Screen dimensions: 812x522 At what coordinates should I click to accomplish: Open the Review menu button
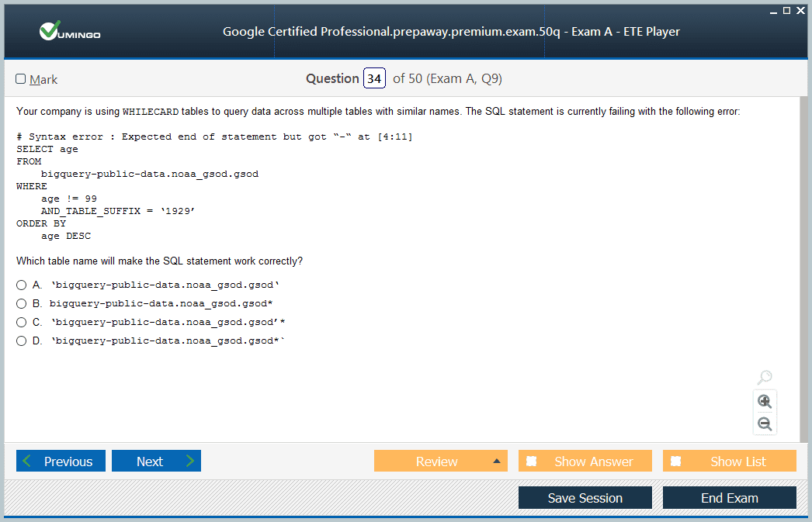coord(441,461)
